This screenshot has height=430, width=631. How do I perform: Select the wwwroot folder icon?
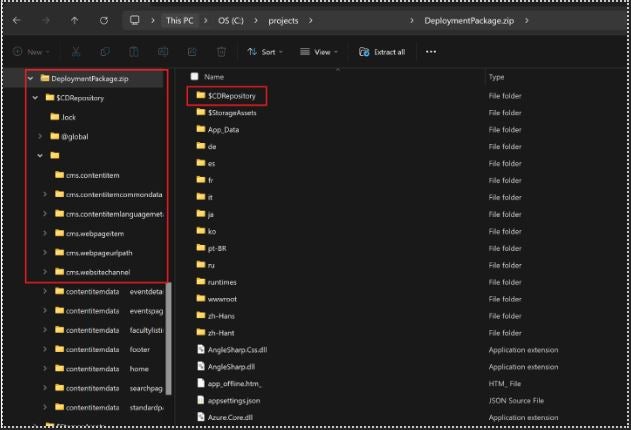tap(200, 297)
